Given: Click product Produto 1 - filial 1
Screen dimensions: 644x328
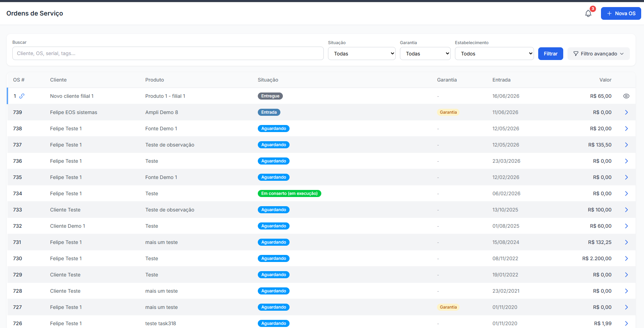Looking at the screenshot, I should (x=165, y=96).
